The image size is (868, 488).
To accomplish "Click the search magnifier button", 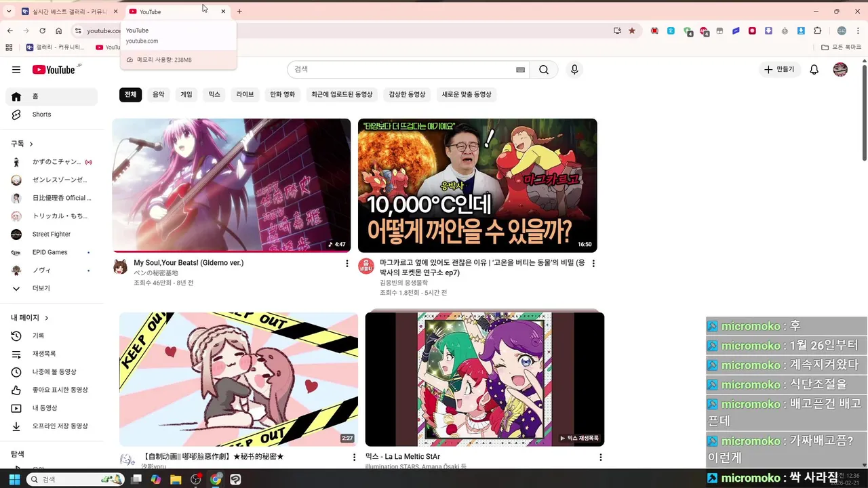I will (x=544, y=70).
